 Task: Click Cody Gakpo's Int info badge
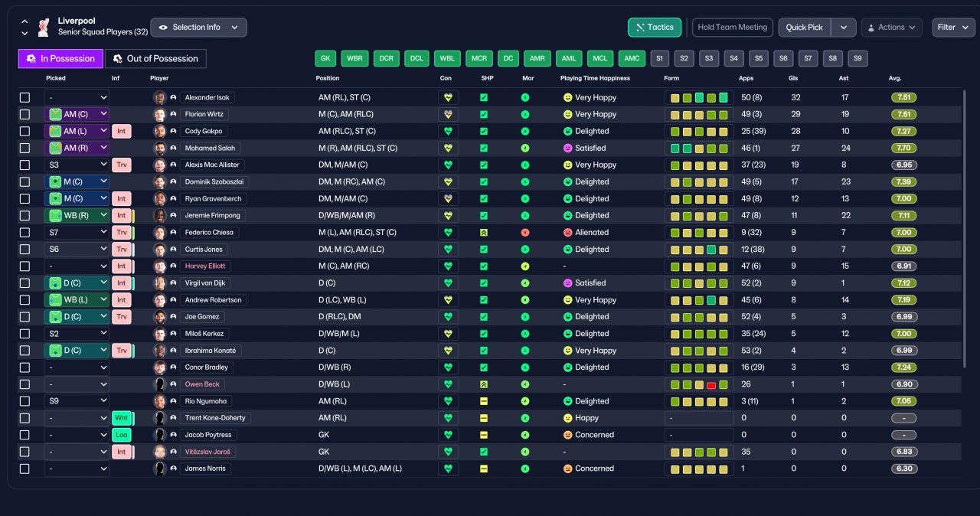pos(121,132)
